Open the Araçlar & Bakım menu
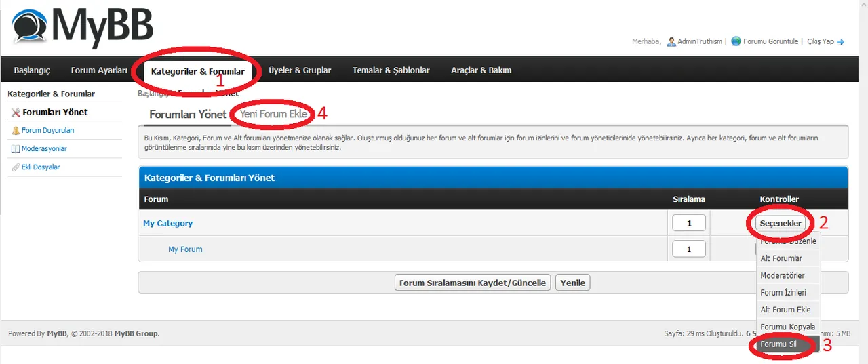The image size is (868, 364). [481, 70]
